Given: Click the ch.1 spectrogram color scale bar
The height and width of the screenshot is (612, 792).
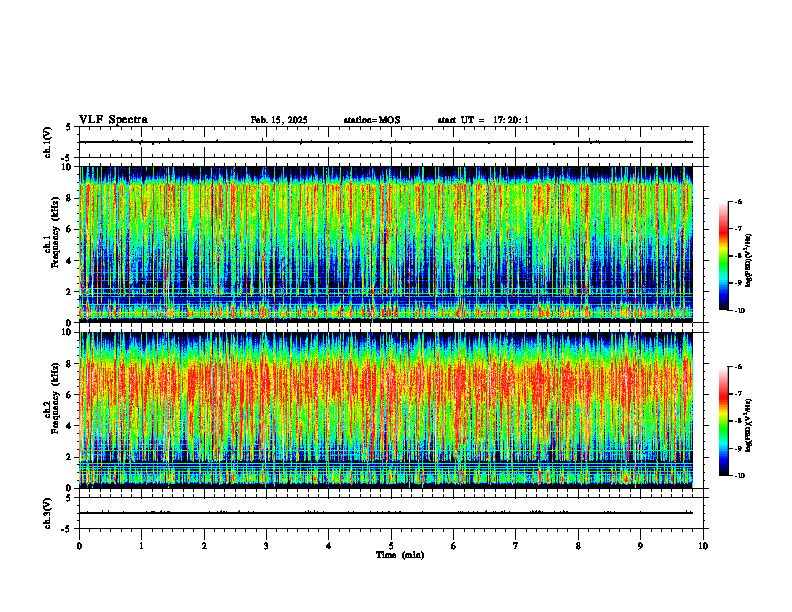Looking at the screenshot, I should 723,256.
